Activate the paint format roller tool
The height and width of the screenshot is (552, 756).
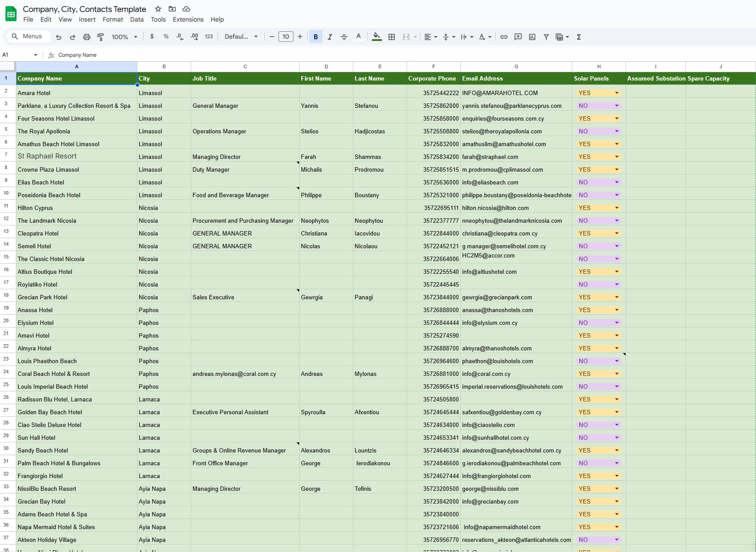(100, 37)
